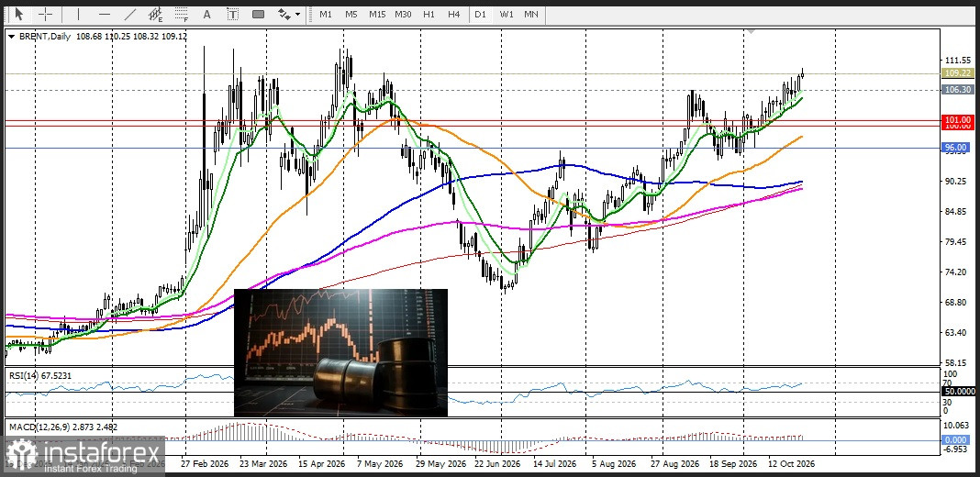Click the BRENT,Daily symbol label

click(45, 37)
